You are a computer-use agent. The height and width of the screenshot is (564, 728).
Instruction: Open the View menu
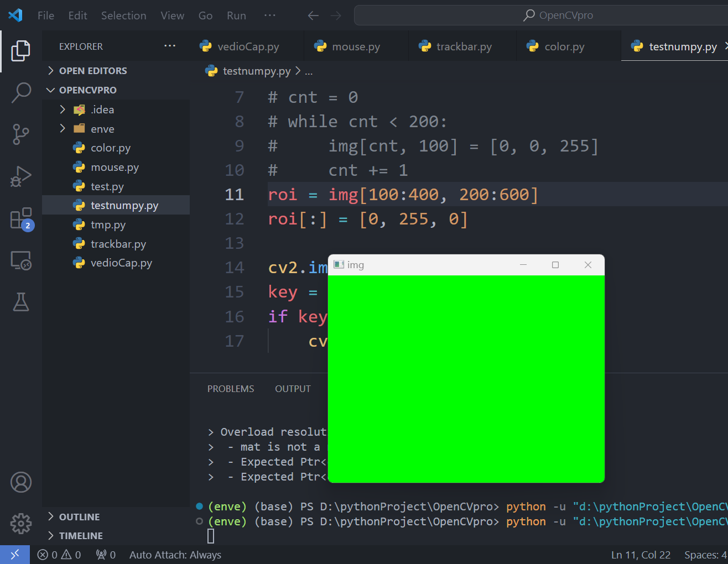tap(173, 15)
